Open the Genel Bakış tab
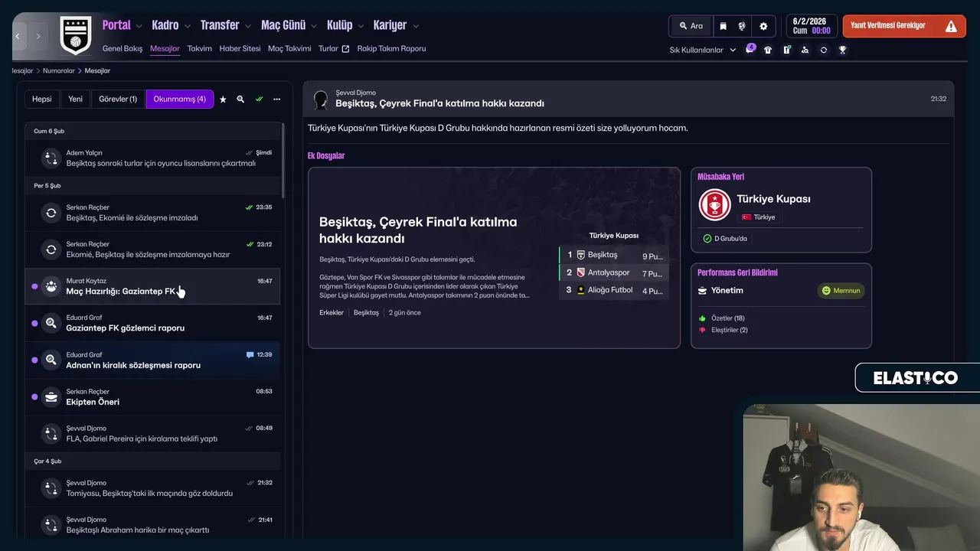Screen dimensions: 980x551 (x=122, y=48)
